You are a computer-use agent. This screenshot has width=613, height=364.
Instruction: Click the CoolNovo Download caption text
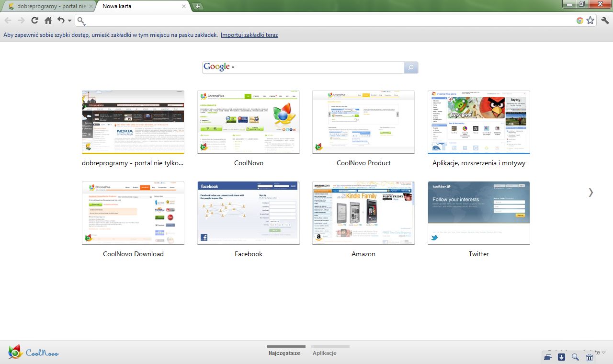133,254
